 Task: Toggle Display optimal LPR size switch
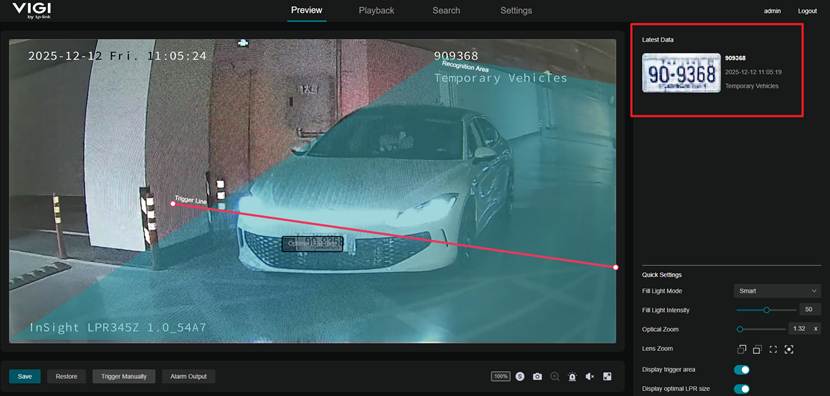click(742, 389)
